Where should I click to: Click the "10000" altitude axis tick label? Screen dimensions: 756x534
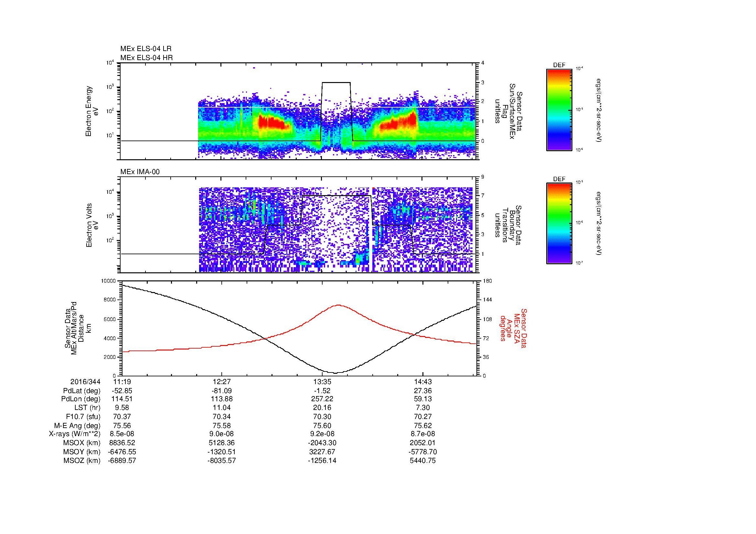pyautogui.click(x=108, y=281)
